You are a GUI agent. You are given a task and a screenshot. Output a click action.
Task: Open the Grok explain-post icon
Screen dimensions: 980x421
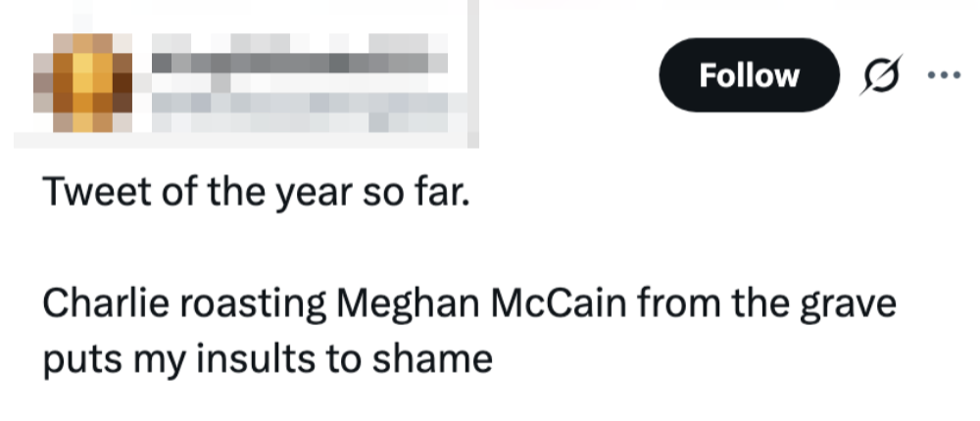point(880,75)
